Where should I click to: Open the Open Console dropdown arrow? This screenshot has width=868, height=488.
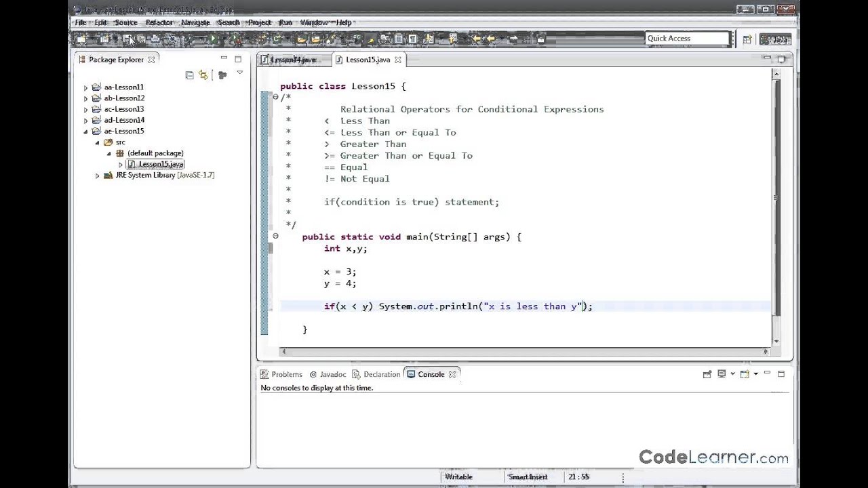[x=756, y=373]
